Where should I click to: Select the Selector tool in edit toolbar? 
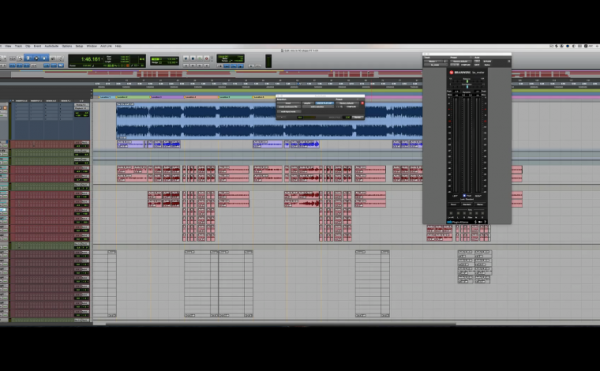coord(36,58)
